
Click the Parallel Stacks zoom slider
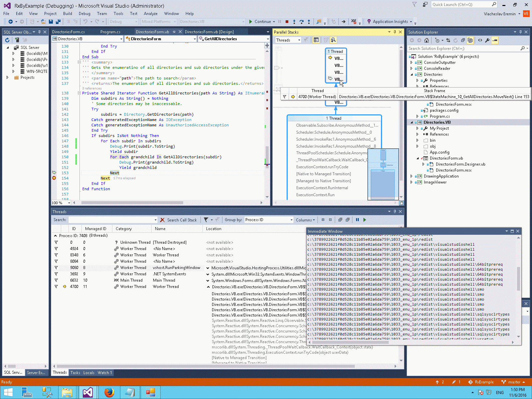[277, 68]
